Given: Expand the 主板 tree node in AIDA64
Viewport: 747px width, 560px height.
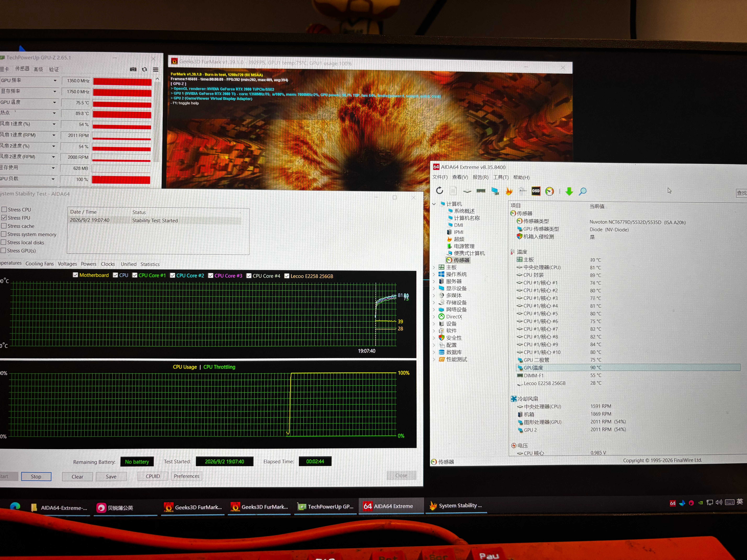Looking at the screenshot, I should [434, 267].
